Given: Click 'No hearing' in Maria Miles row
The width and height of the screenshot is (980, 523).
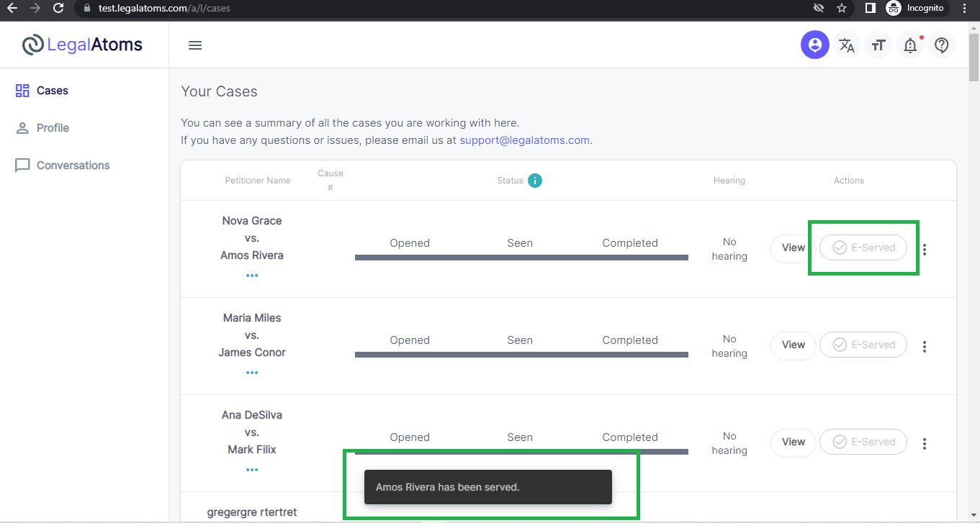Looking at the screenshot, I should coord(729,346).
